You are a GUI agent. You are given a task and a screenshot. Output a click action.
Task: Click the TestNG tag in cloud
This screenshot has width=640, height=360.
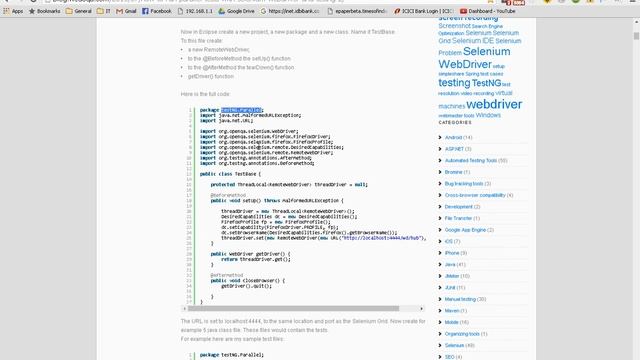[x=487, y=83]
